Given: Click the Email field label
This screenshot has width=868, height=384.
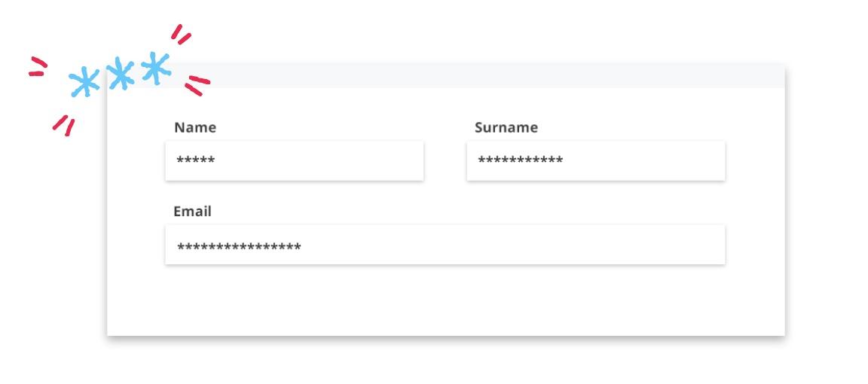Looking at the screenshot, I should point(192,212).
